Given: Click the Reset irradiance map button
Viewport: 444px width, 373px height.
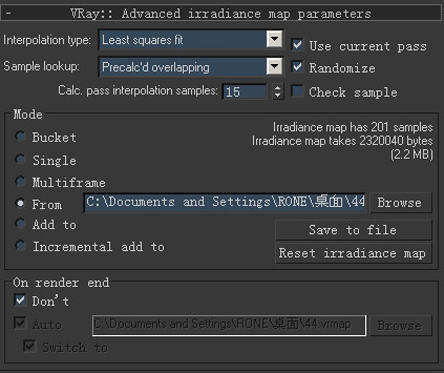Looking at the screenshot, I should [353, 253].
